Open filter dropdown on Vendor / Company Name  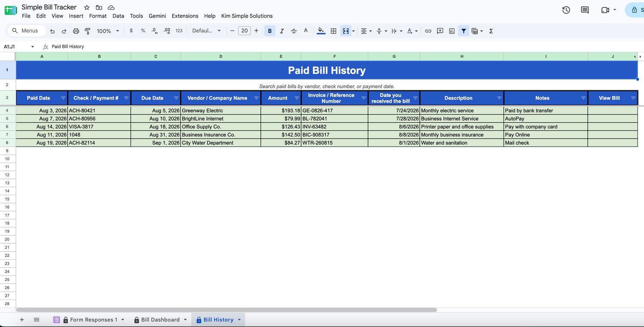tap(256, 98)
